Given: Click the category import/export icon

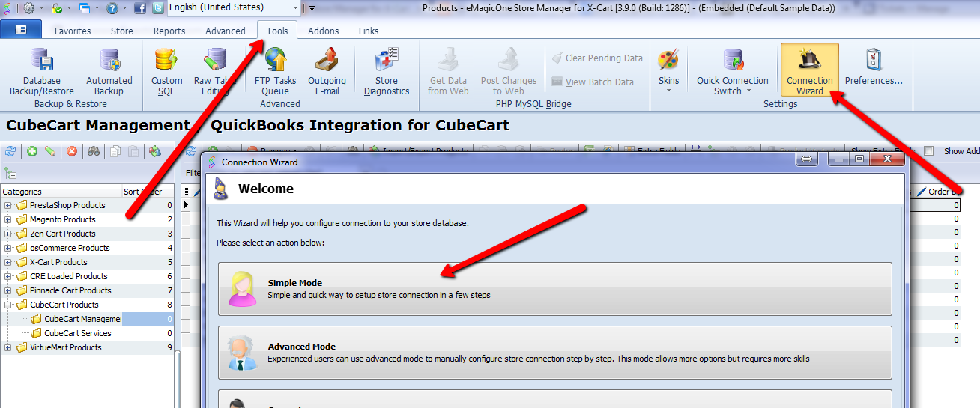Looking at the screenshot, I should 155,151.
